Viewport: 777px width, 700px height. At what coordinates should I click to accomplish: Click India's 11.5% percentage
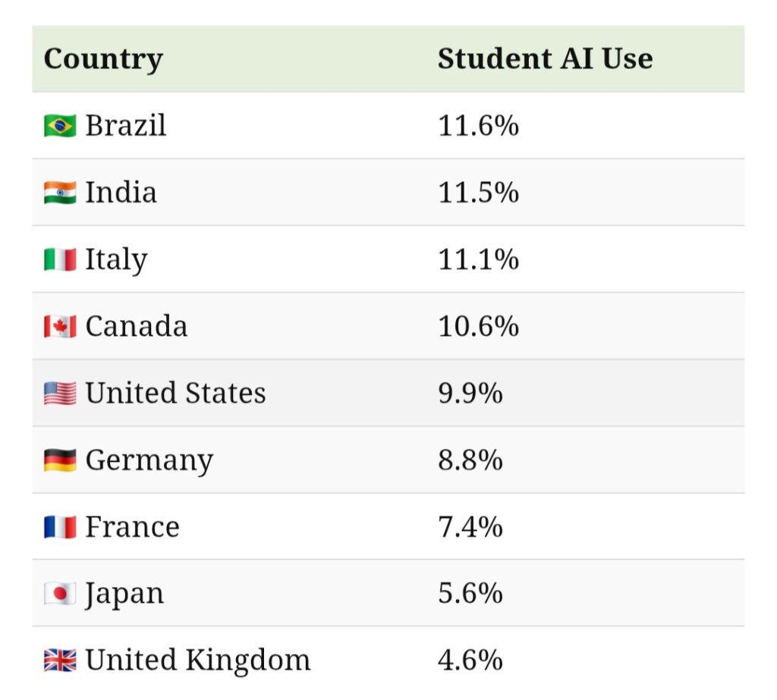coord(478,193)
